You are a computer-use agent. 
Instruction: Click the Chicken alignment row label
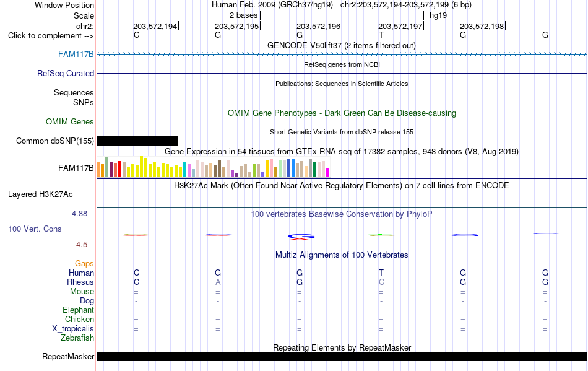pos(79,319)
